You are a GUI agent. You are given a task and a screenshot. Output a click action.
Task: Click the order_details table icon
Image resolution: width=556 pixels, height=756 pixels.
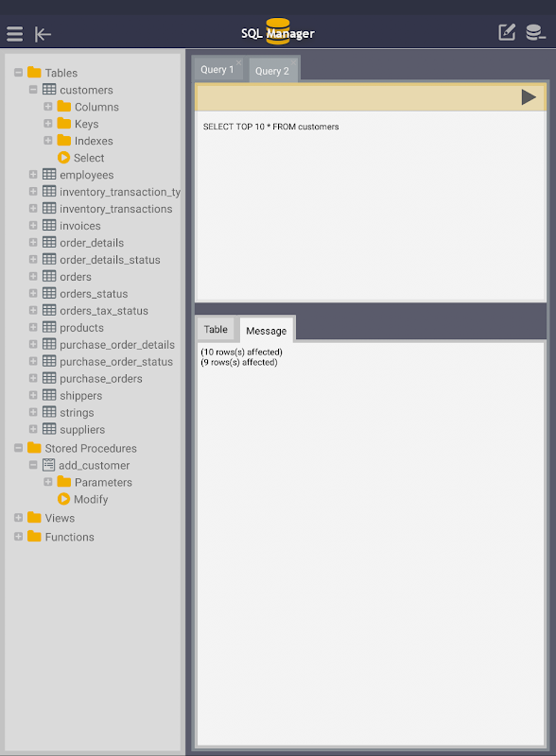click(49, 242)
